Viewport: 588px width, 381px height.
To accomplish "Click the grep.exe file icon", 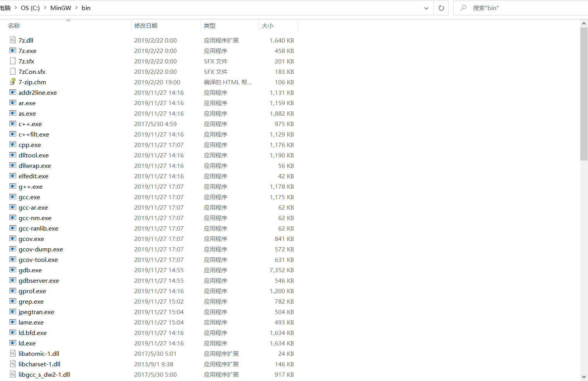I will coord(12,301).
